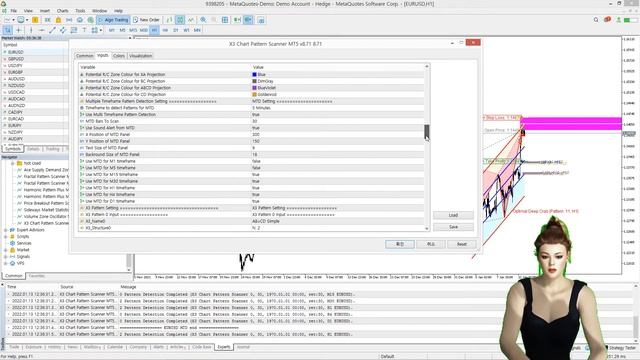Open the File menu

pos(13,11)
